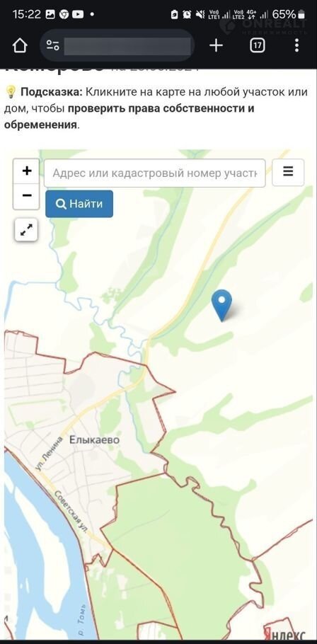317x644 pixels.
Task: Click the Найти search button
Action: pyautogui.click(x=79, y=204)
